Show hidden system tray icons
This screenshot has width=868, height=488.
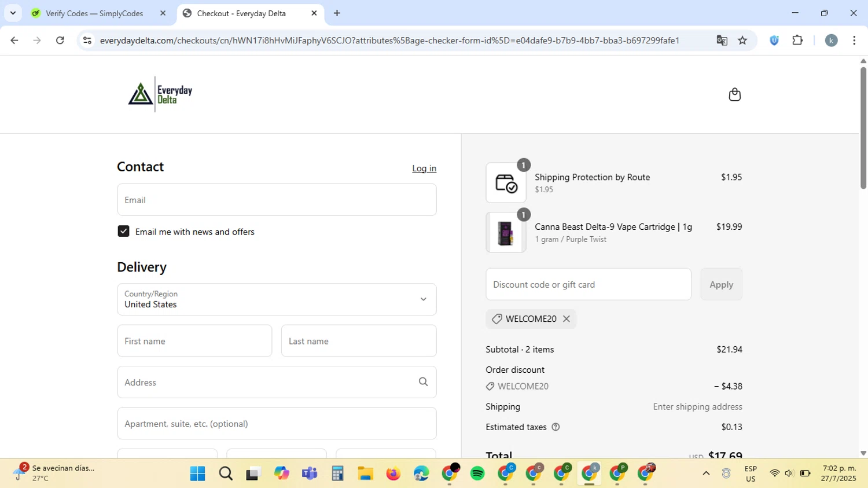tap(706, 474)
